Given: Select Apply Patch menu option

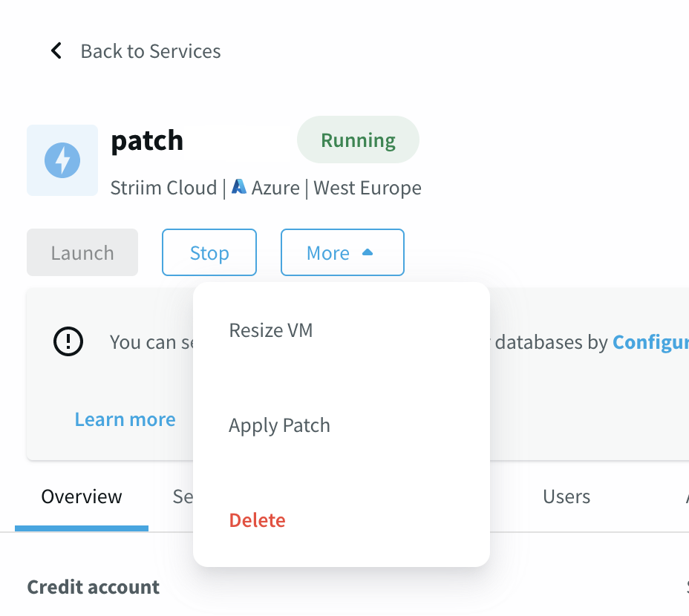Looking at the screenshot, I should [x=279, y=425].
